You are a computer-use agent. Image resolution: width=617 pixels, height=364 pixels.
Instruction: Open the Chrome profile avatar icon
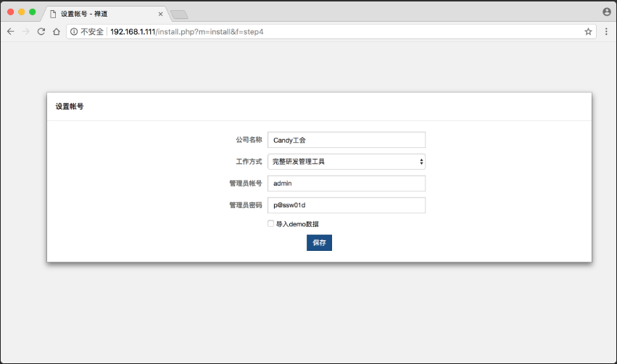click(x=607, y=12)
